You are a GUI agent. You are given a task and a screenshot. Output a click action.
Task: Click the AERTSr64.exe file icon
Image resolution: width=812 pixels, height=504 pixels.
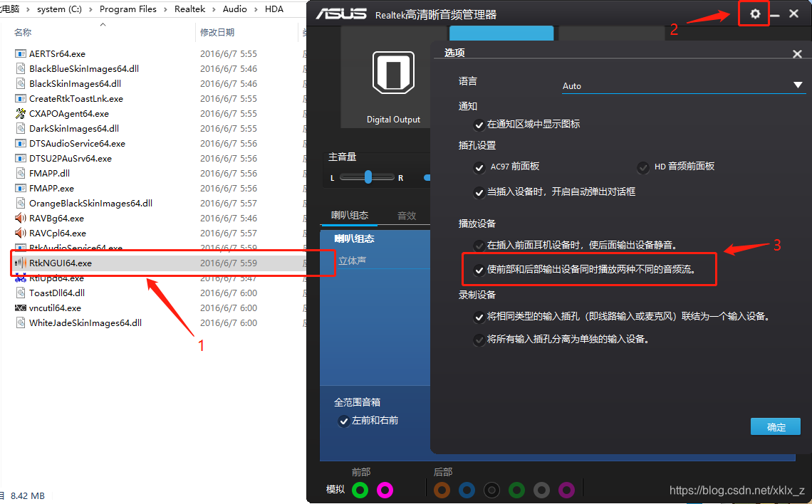(x=21, y=54)
